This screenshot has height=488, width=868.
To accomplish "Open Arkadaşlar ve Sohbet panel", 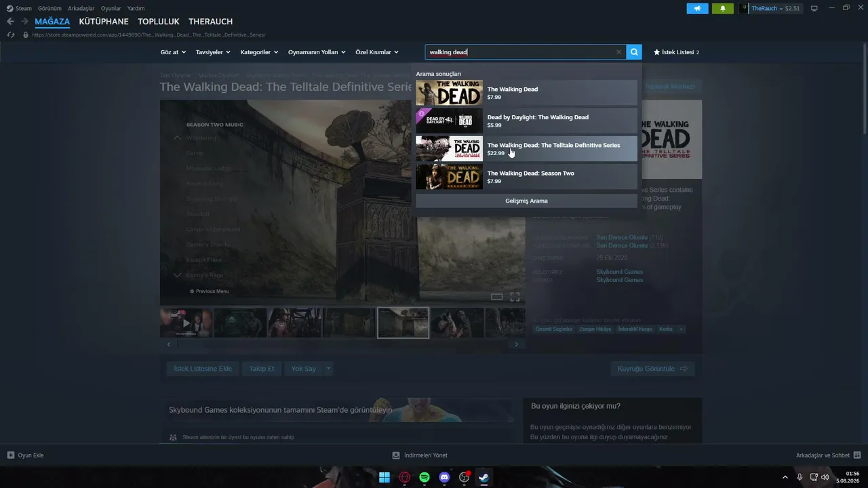I will (828, 455).
